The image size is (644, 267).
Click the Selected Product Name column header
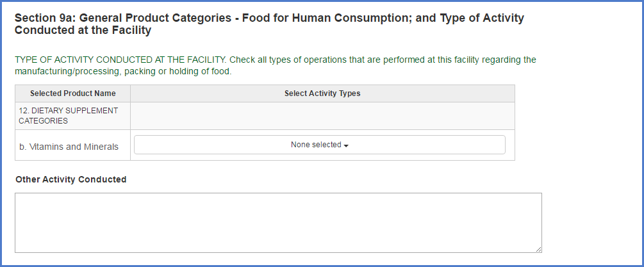click(x=72, y=93)
